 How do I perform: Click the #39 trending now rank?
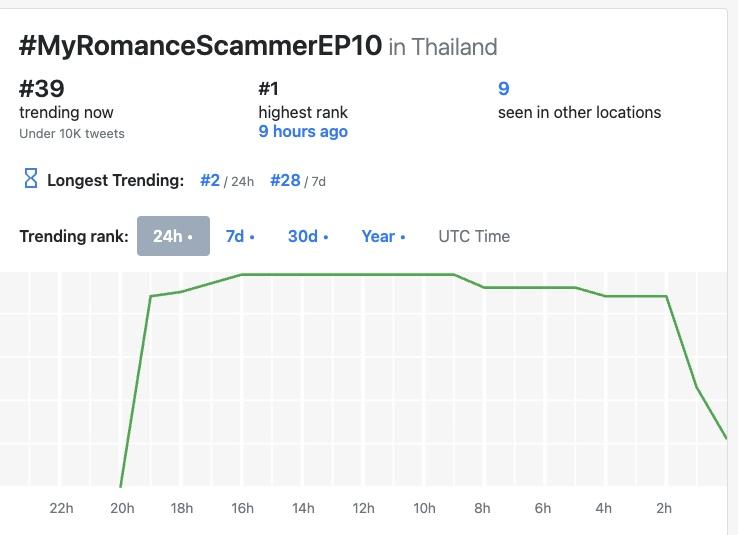point(42,88)
